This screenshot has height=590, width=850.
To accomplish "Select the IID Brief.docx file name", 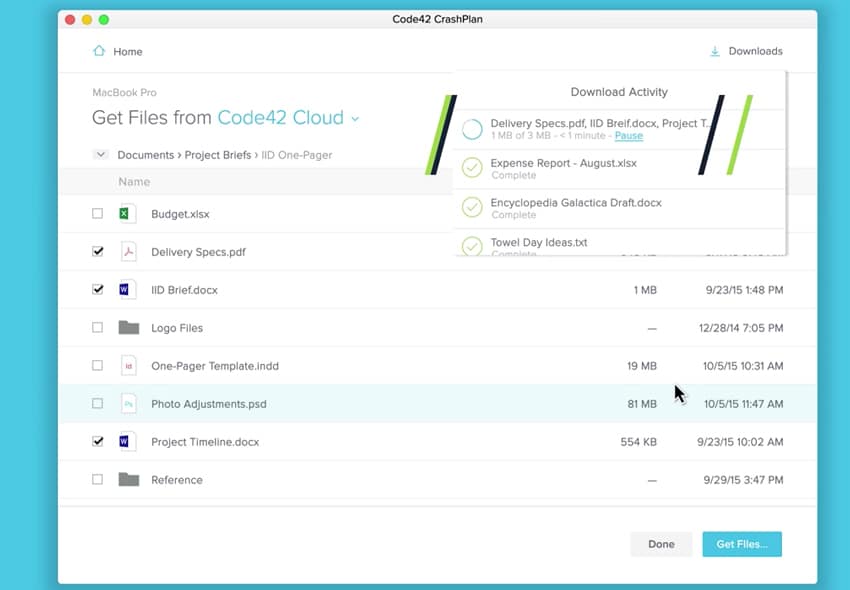I will click(x=184, y=290).
